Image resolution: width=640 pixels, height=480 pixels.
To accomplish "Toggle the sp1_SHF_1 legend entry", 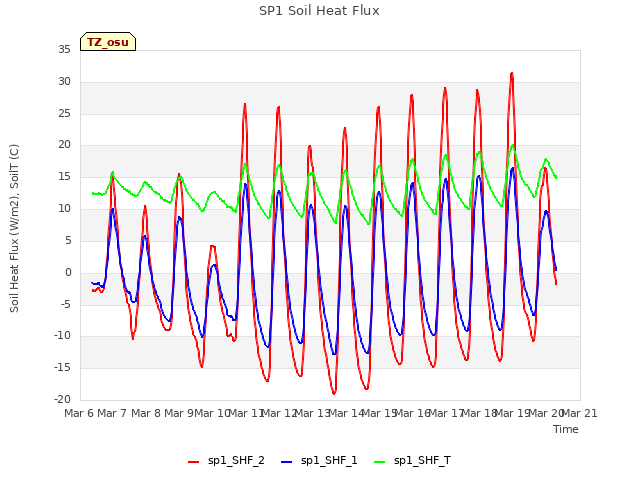I will click(319, 461).
